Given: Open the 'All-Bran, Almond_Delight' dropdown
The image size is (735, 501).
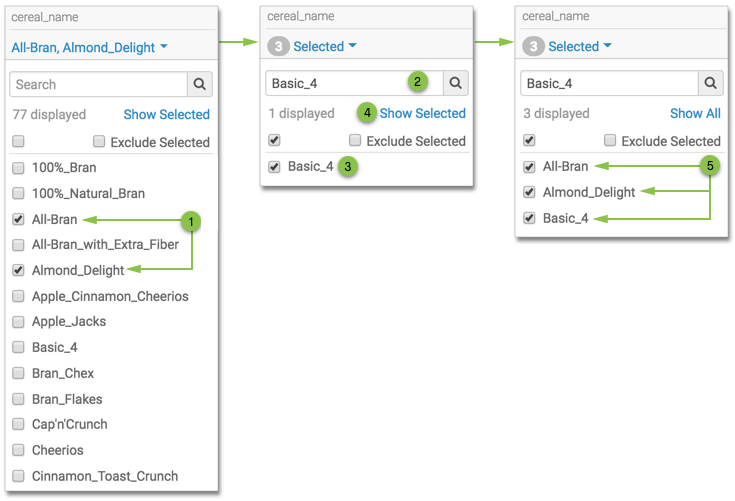Looking at the screenshot, I should point(89,47).
